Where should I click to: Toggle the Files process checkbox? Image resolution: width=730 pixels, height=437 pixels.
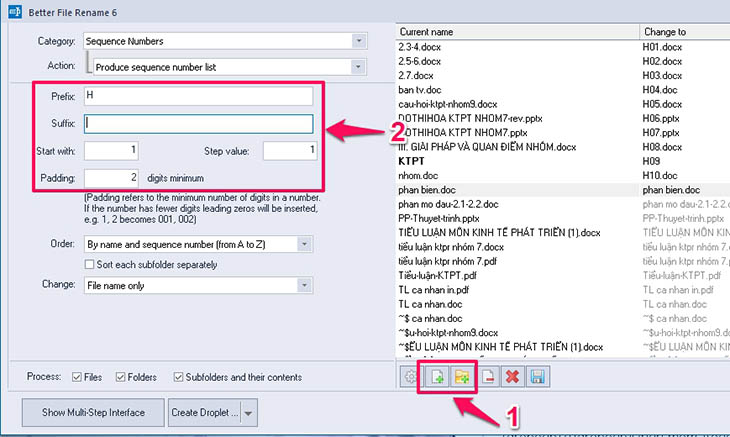pos(77,377)
